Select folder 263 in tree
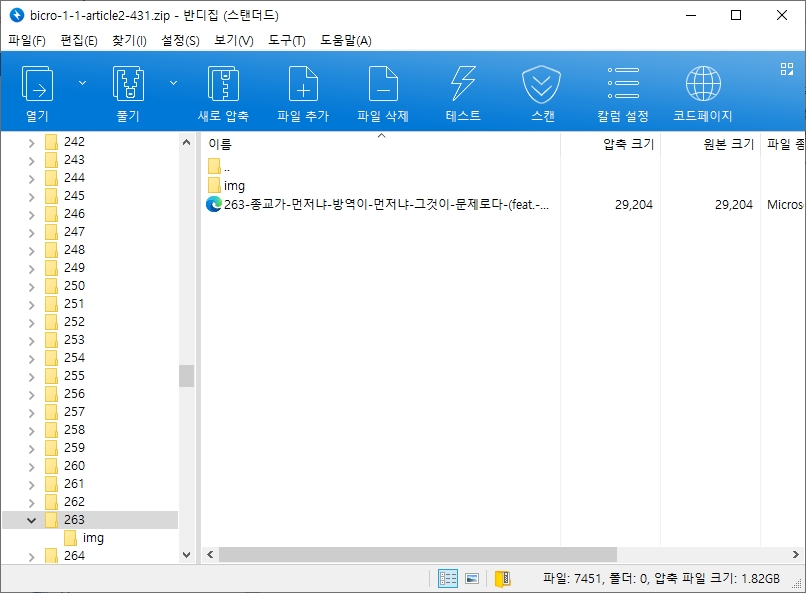 [74, 520]
